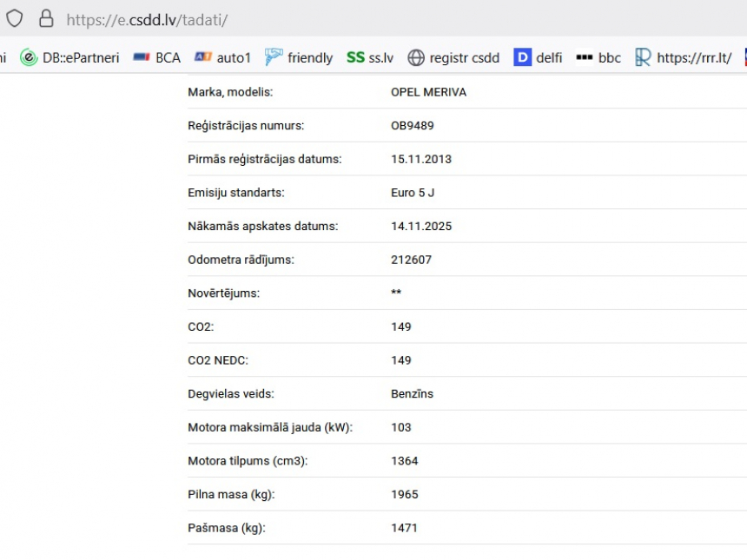Viewport: 747px width, 560px height.
Task: Click the "Degvielas veids:" label
Action: pos(231,394)
